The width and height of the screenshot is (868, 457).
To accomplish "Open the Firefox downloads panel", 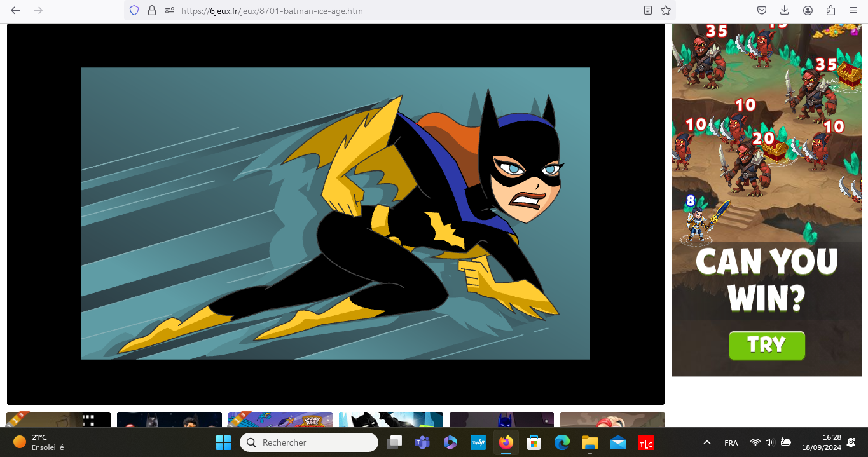I will pos(785,10).
